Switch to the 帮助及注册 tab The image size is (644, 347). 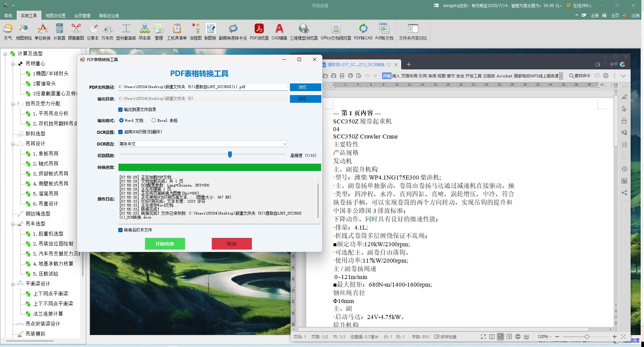(109, 16)
